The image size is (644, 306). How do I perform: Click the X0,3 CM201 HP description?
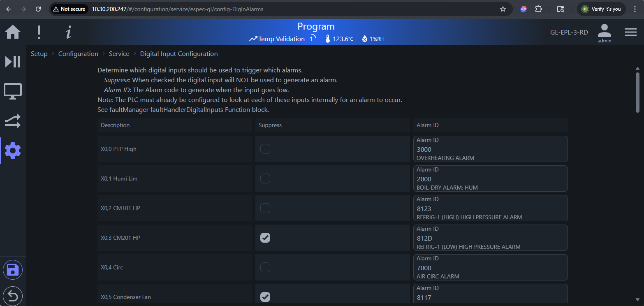(x=120, y=238)
